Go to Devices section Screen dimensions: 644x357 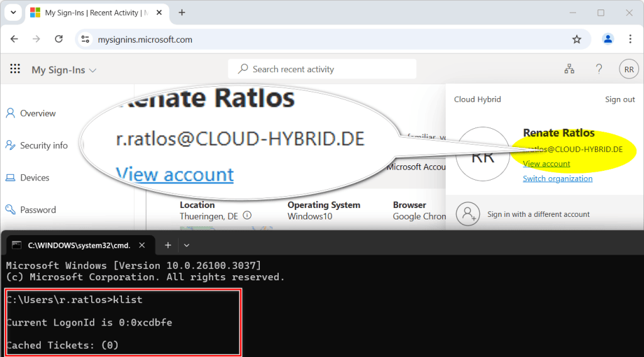coord(35,178)
